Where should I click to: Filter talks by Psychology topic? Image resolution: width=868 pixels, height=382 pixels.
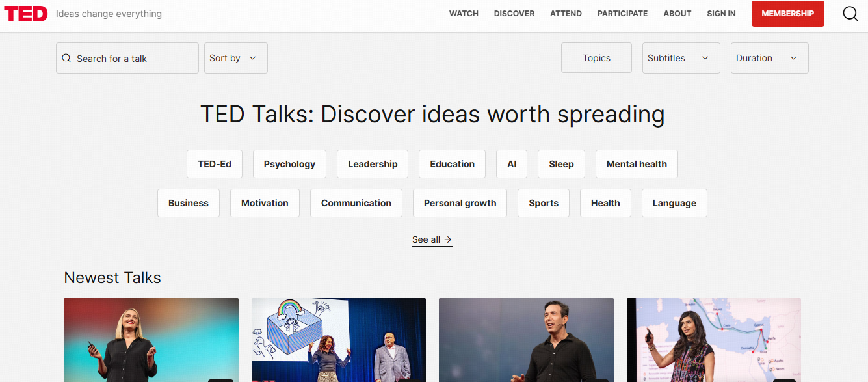[289, 164]
